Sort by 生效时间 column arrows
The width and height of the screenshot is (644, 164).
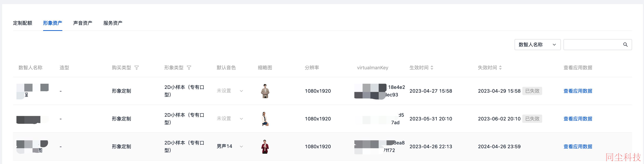pos(432,68)
